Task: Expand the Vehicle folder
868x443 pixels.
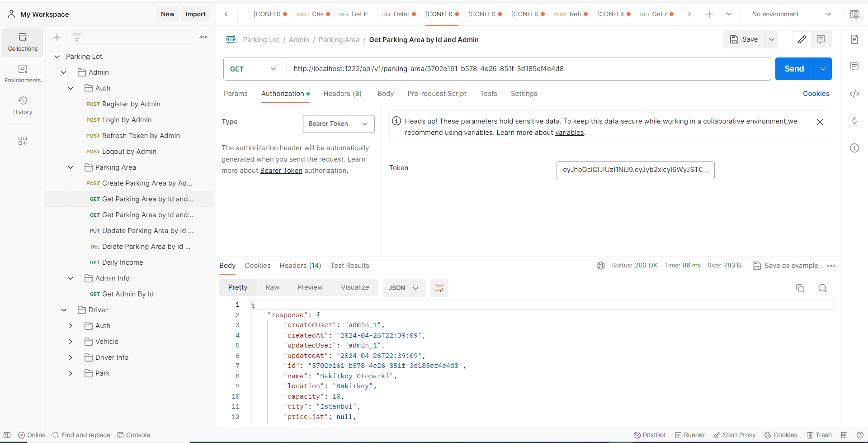Action: click(x=71, y=342)
